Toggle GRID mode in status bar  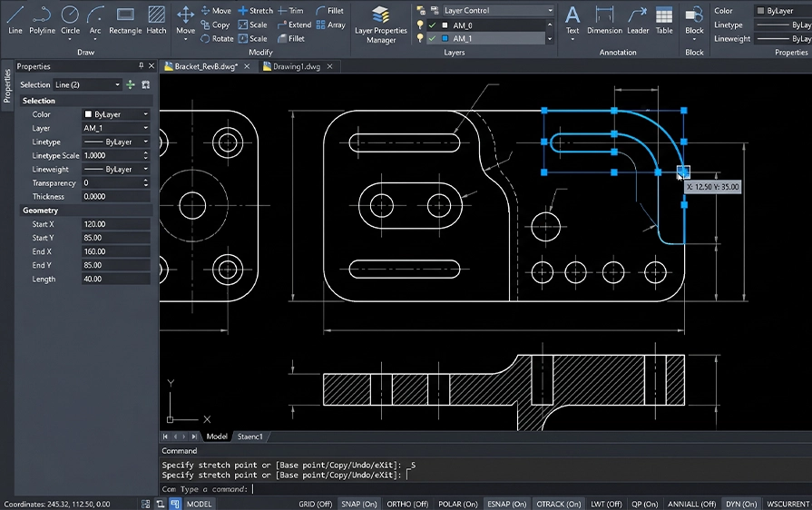315,504
